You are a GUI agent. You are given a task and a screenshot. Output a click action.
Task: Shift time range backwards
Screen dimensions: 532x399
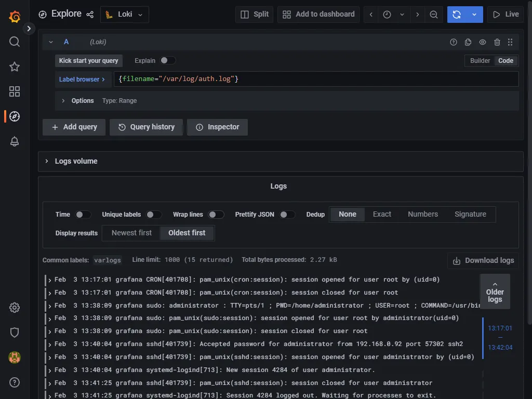point(371,15)
